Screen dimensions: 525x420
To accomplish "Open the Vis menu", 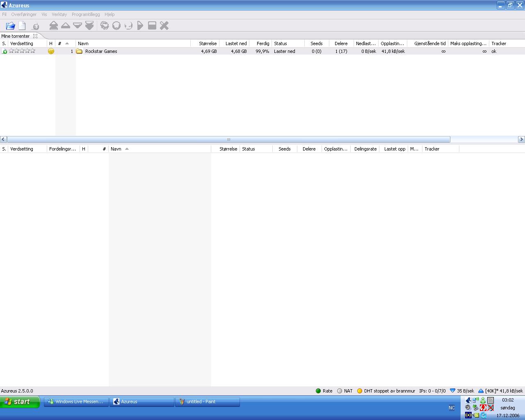I will pos(44,14).
